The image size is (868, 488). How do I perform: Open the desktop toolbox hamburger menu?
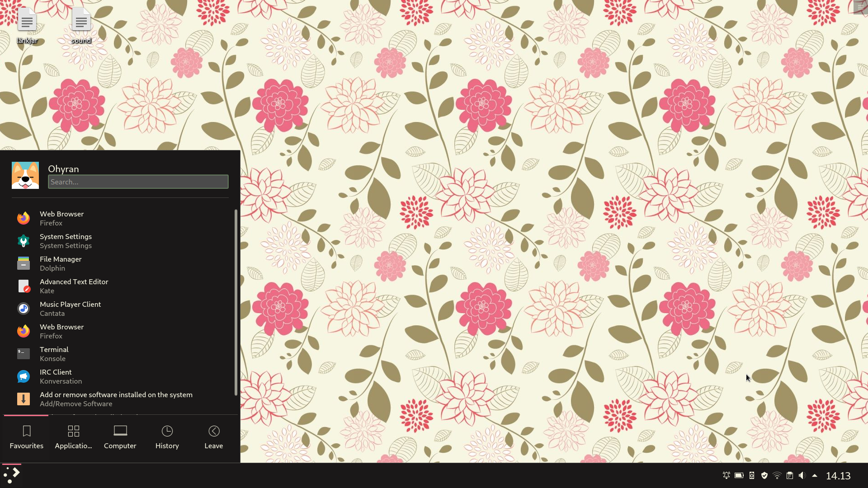(860, 7)
